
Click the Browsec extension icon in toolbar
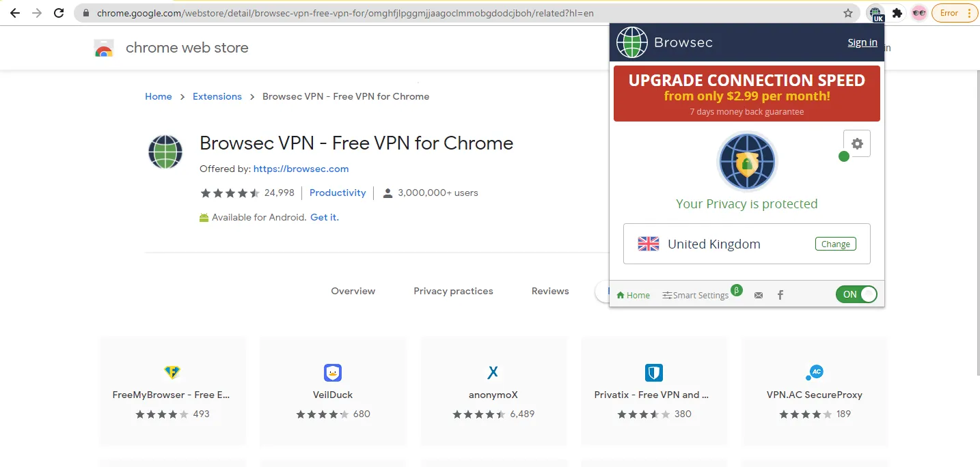tap(875, 13)
